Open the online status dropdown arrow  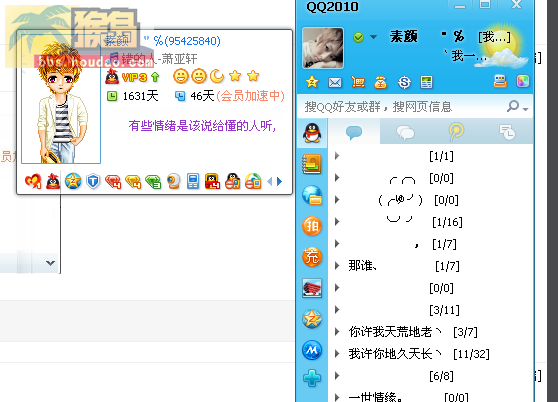(x=373, y=37)
